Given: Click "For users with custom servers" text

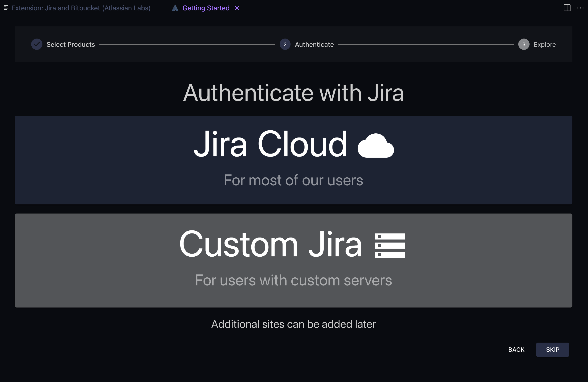Looking at the screenshot, I should [294, 280].
